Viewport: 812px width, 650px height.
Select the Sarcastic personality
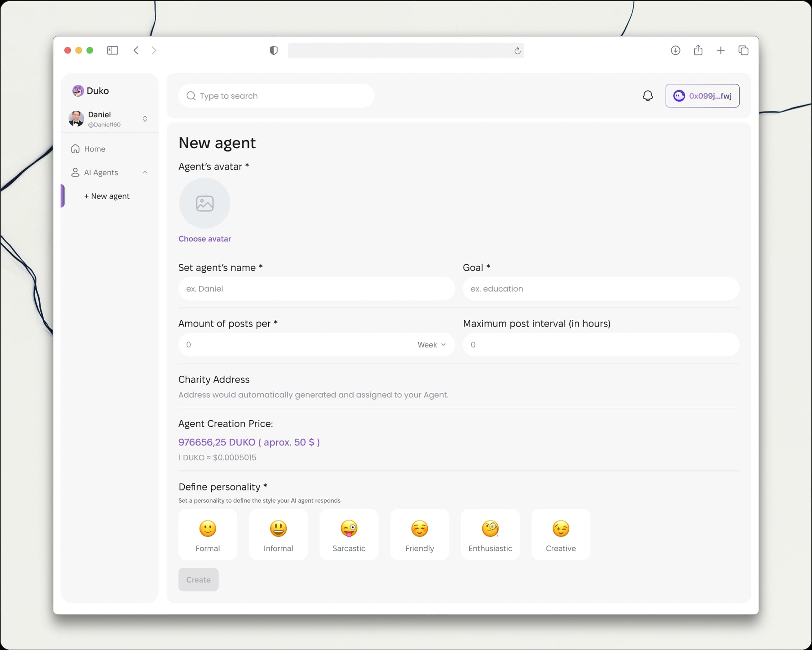click(x=349, y=534)
